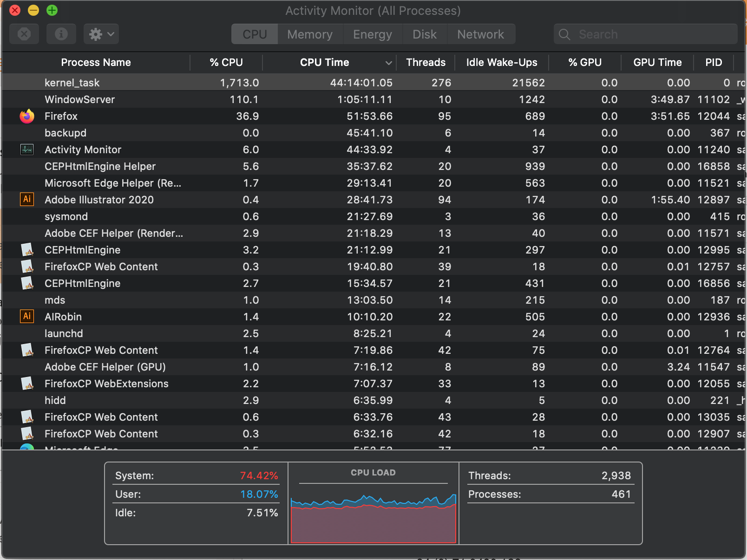Click the total Threads count 2,938
Screen dimensions: 747x560
616,475
